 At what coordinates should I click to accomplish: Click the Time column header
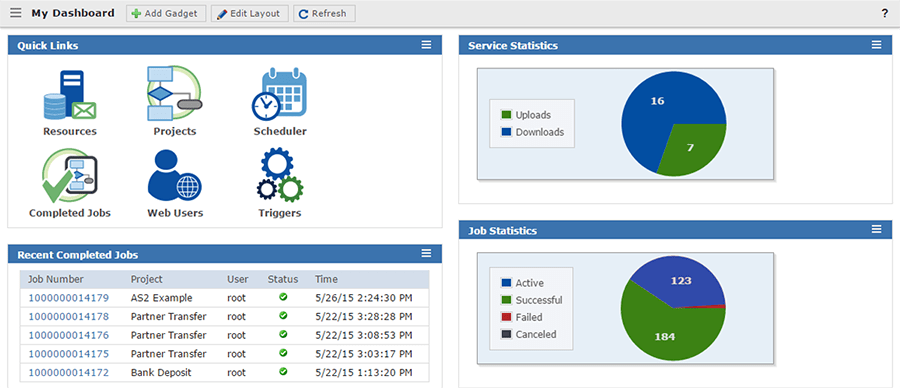pyautogui.click(x=326, y=280)
